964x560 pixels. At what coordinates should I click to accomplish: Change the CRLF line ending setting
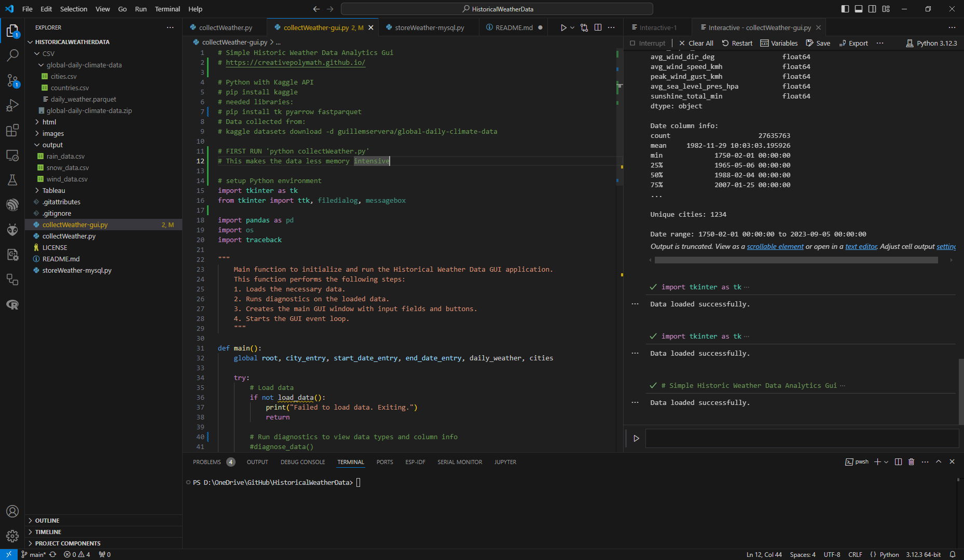coord(855,554)
